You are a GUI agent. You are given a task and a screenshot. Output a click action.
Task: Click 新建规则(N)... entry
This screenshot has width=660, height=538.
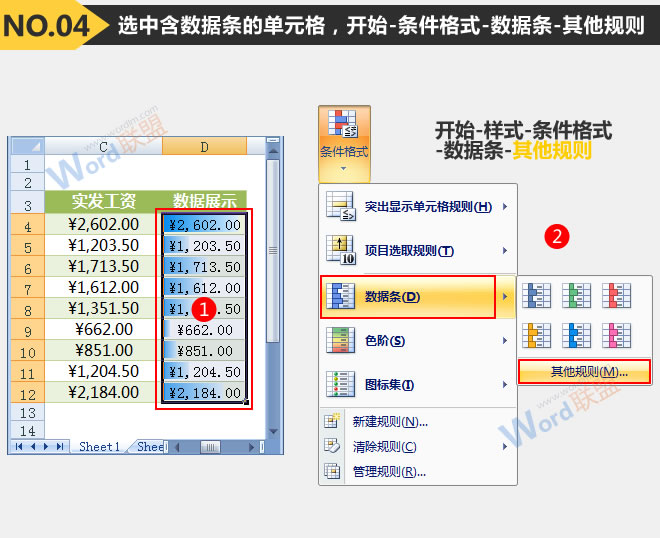click(x=418, y=422)
